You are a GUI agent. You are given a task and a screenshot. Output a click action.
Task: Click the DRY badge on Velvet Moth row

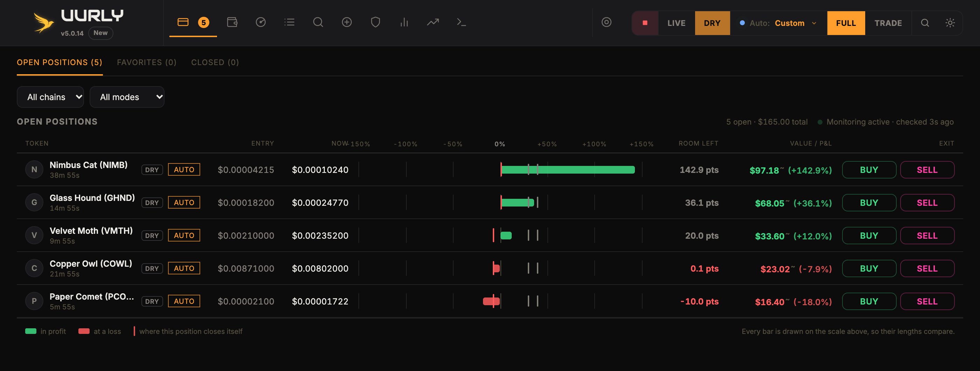tap(152, 236)
